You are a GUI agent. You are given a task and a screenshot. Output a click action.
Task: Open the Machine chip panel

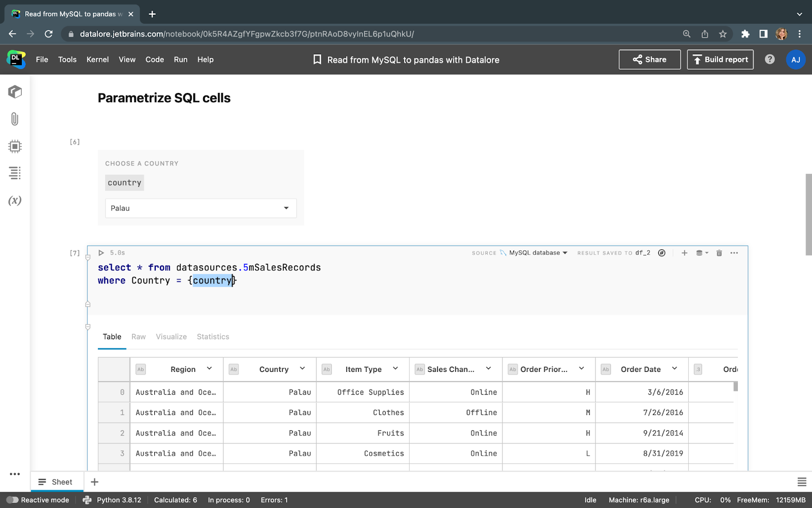click(x=15, y=146)
